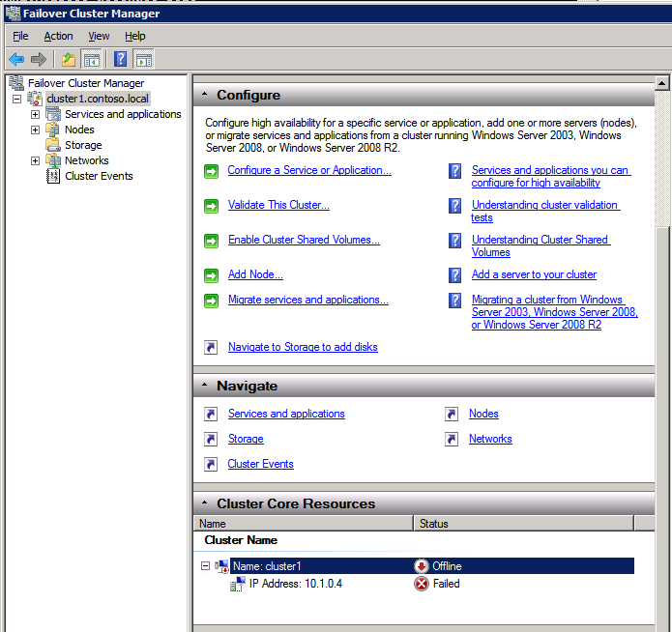Click the green arrow icon beside Enable Cluster Shared Volumes
The width and height of the screenshot is (672, 632).
(211, 241)
